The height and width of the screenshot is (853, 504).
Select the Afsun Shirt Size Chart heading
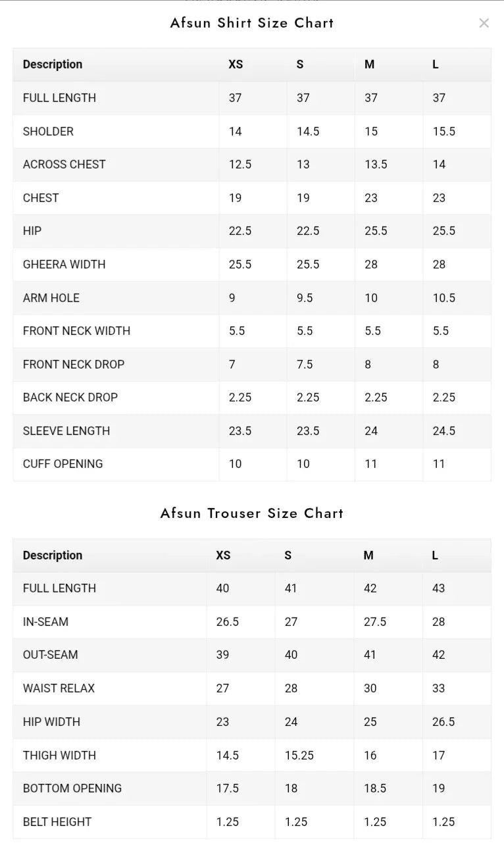tap(252, 23)
